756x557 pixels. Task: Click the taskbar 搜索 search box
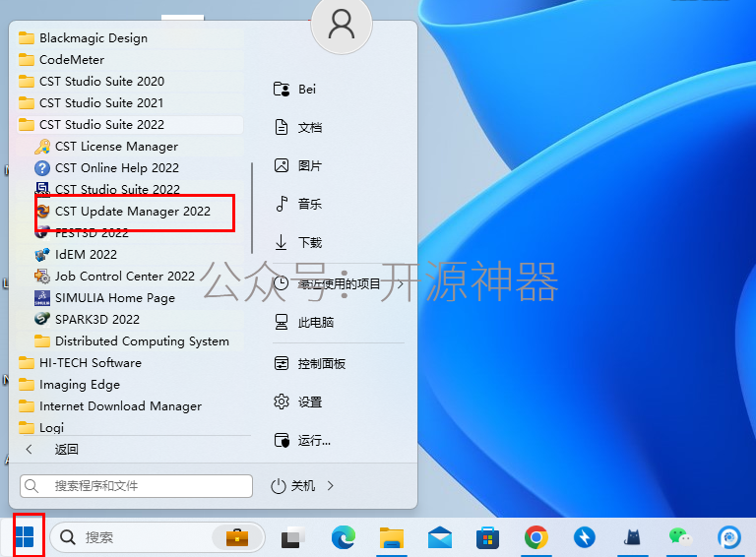pos(157,536)
